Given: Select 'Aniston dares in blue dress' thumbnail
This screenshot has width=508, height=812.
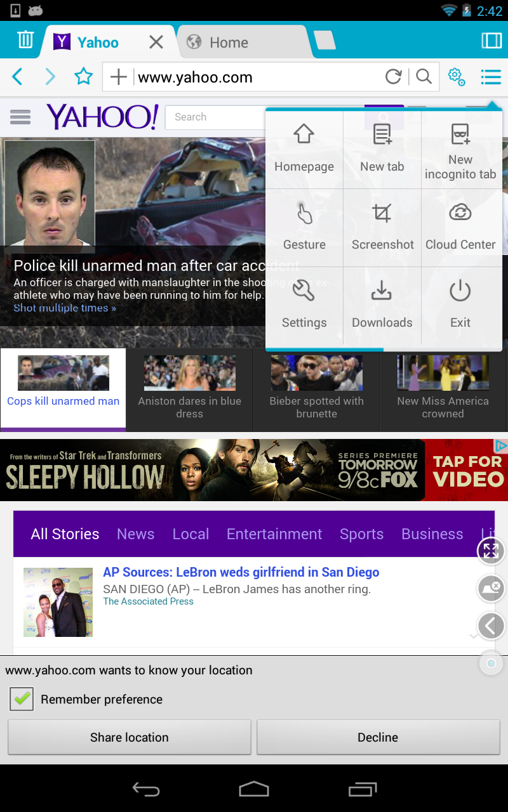Looking at the screenshot, I should [190, 389].
